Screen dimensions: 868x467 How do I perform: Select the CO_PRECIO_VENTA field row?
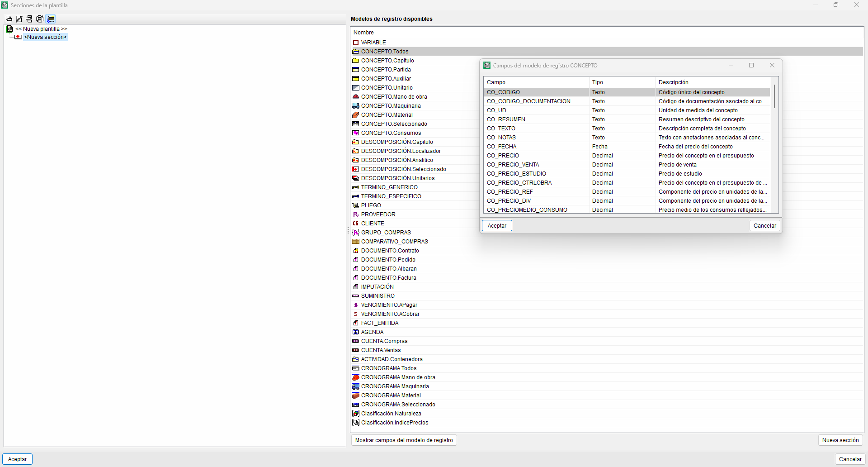[x=627, y=165]
